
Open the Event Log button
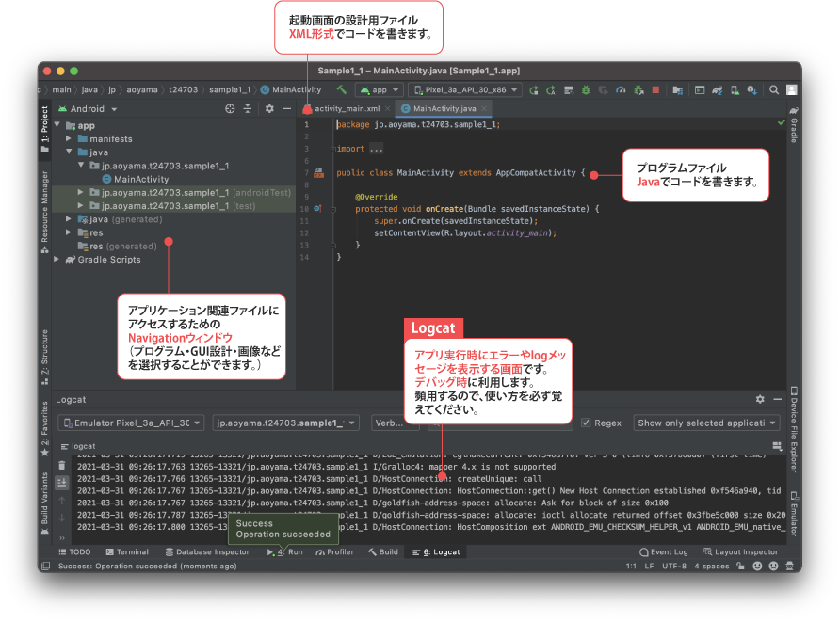tap(663, 551)
